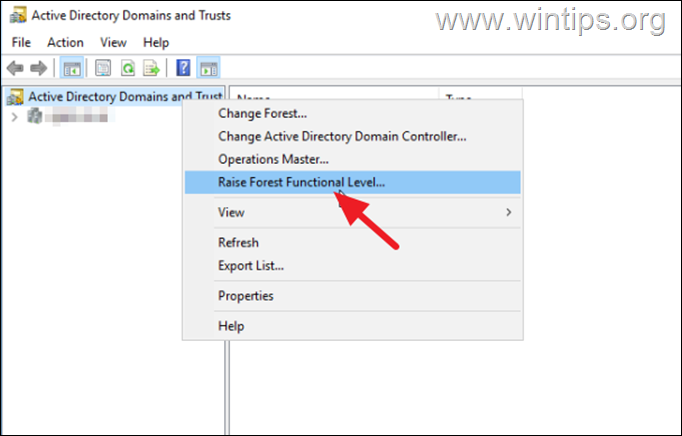Open Help via the blue question icon
The image size is (682, 436).
coord(183,68)
